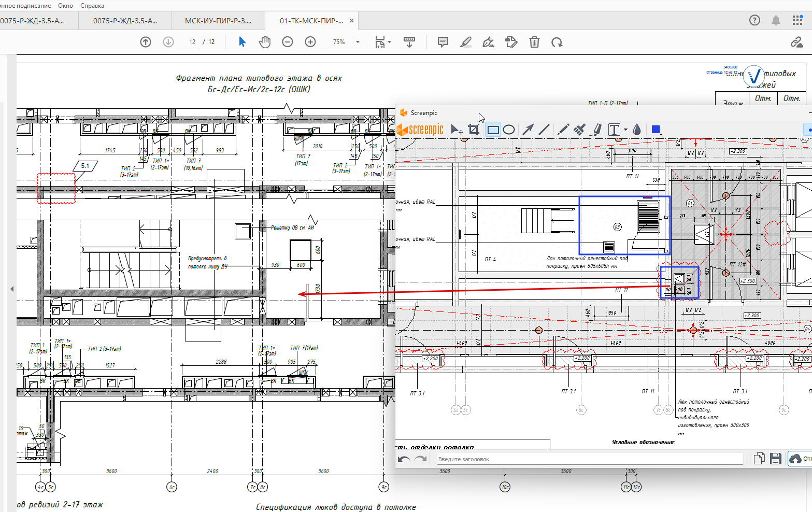Open the Справка menu
Viewport: 812px width, 512px height.
[x=92, y=6]
